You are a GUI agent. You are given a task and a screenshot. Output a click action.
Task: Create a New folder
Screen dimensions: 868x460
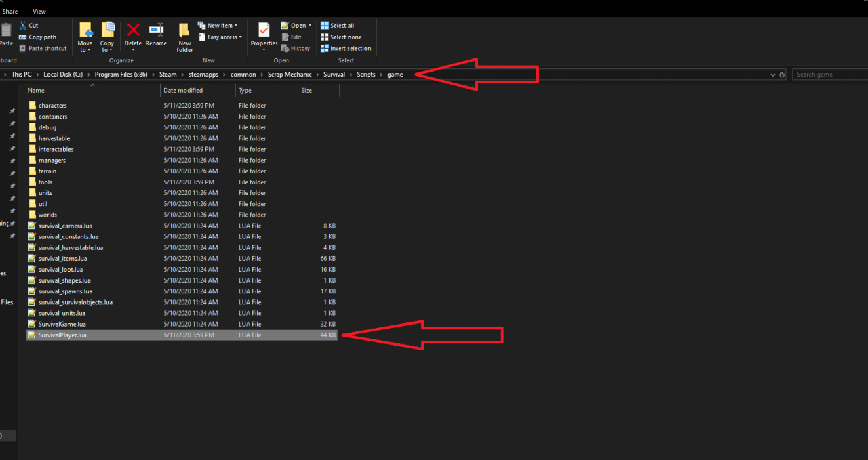(184, 30)
